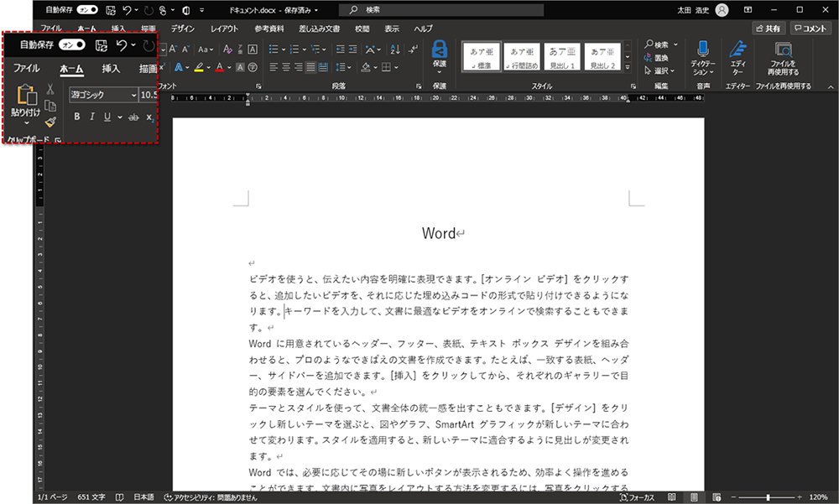Toggle center alignment
This screenshot has width=839, height=504.
(286, 67)
